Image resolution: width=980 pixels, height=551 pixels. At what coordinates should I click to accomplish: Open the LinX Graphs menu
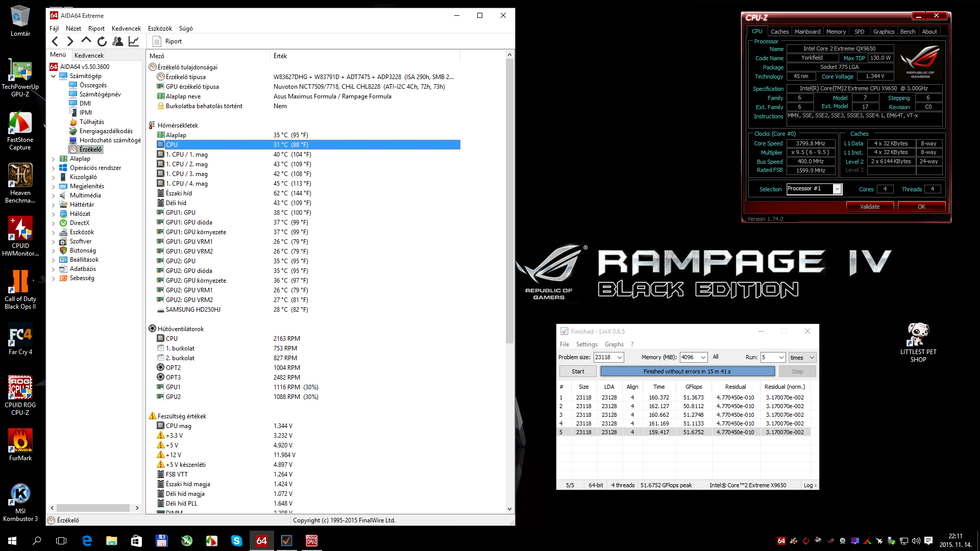(614, 344)
